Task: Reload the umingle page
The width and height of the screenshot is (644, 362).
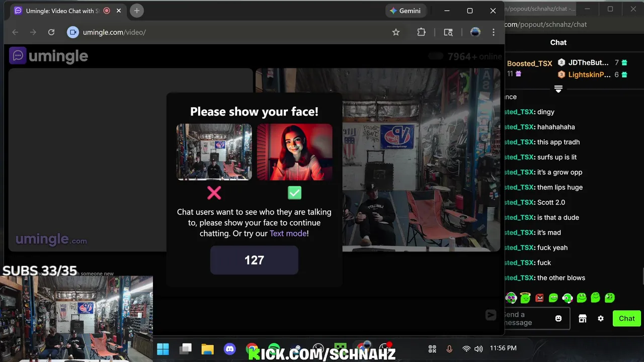Action: [51, 32]
